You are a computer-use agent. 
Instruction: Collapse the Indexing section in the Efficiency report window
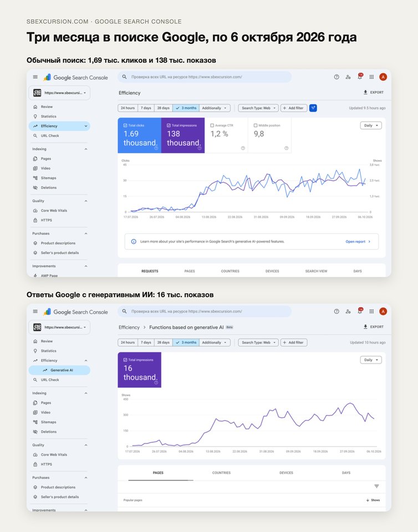(x=86, y=149)
